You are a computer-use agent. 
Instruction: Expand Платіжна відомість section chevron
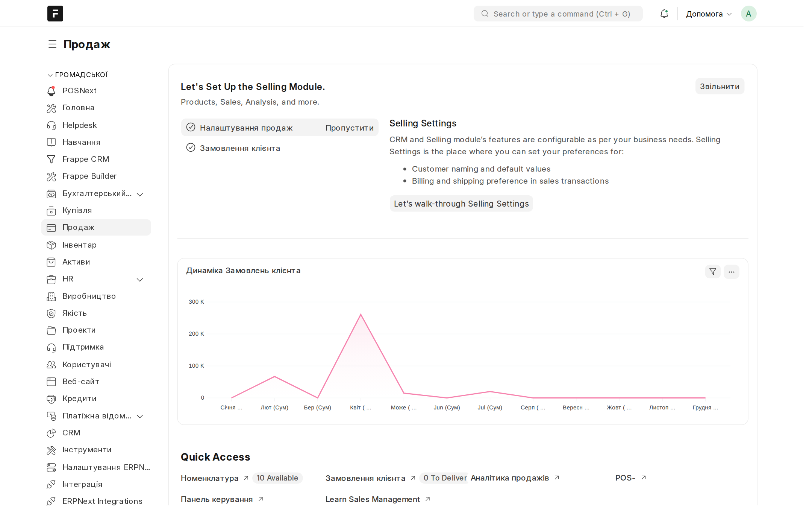(140, 416)
